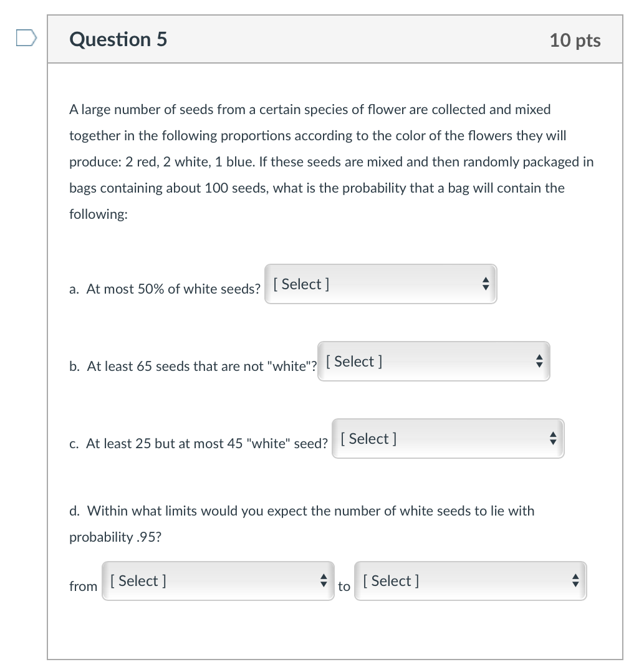
Task: Open the 'from' [Select] dropdown in part d
Action: [x=218, y=580]
